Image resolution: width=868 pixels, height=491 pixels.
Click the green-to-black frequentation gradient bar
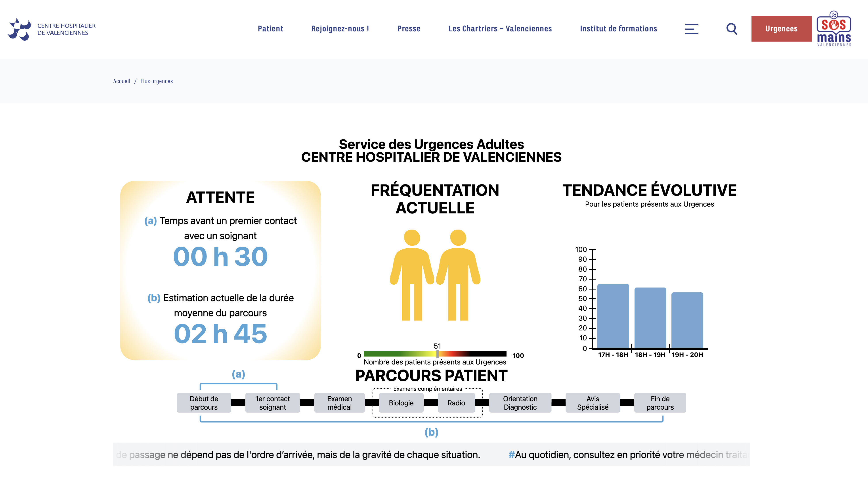pyautogui.click(x=435, y=354)
